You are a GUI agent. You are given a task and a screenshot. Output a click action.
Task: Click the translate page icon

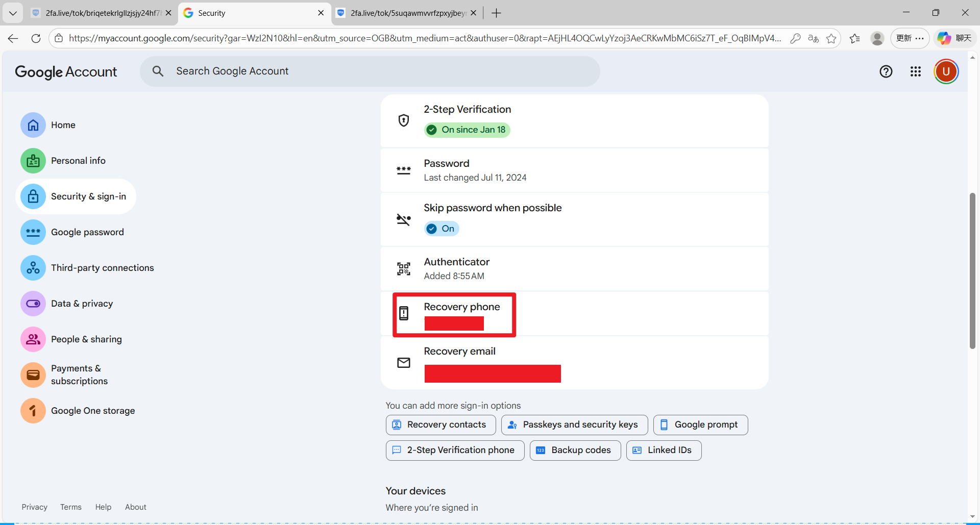click(x=813, y=38)
